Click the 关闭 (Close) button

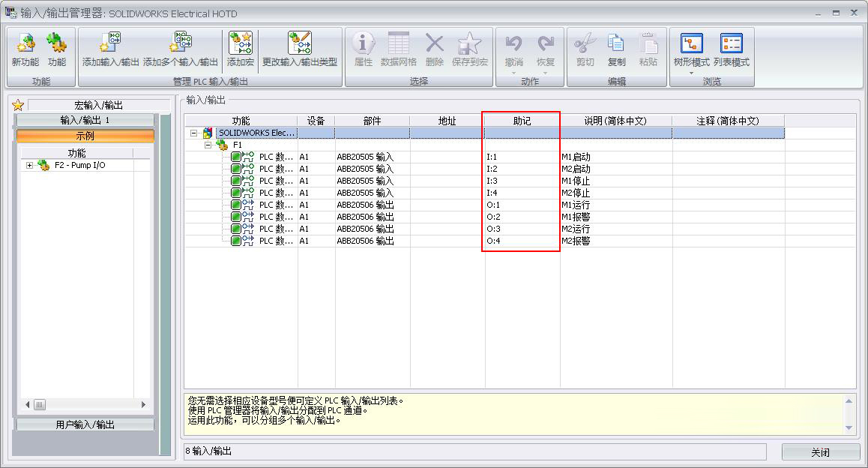[x=820, y=452]
